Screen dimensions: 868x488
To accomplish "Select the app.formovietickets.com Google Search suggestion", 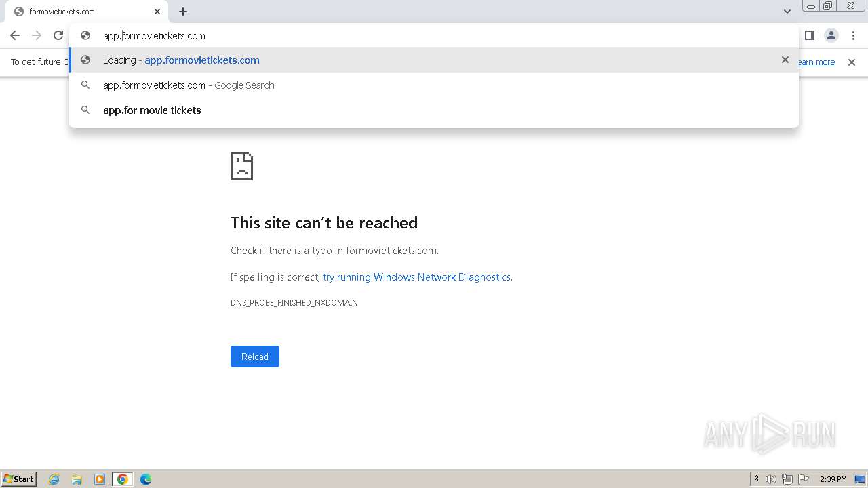I will tap(434, 85).
